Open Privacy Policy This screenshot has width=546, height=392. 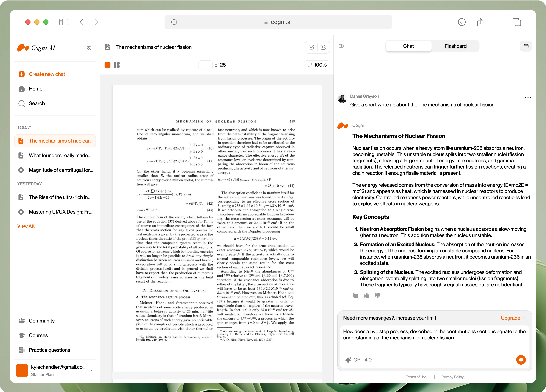[452, 377]
